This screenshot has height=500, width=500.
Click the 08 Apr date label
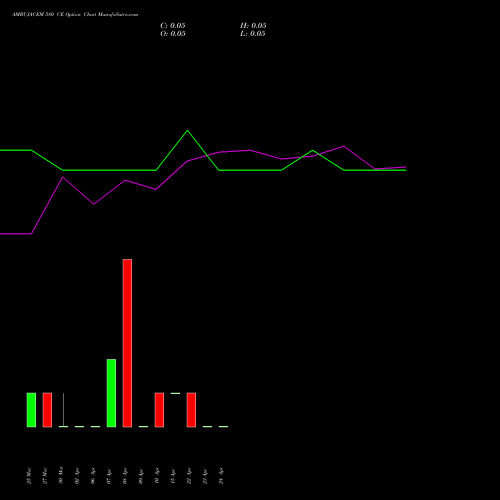[x=125, y=476]
